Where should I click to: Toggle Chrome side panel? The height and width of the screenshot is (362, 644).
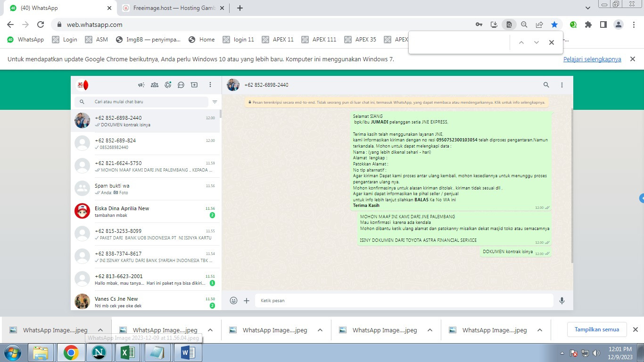tap(603, 25)
